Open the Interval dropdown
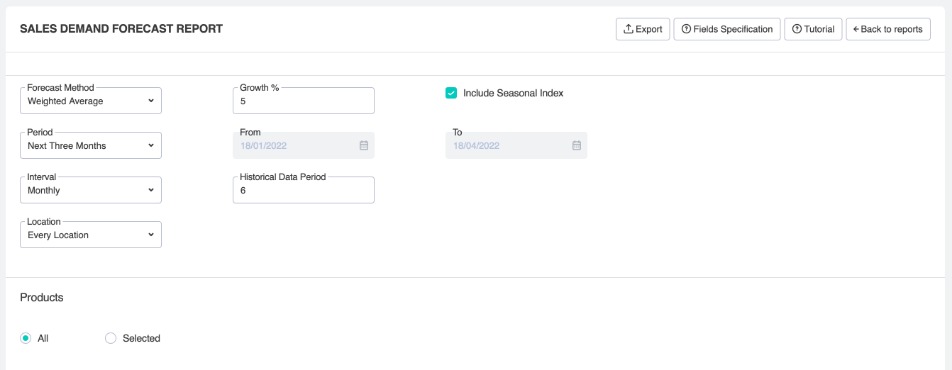Screen dimensions: 952x370 click(91, 190)
